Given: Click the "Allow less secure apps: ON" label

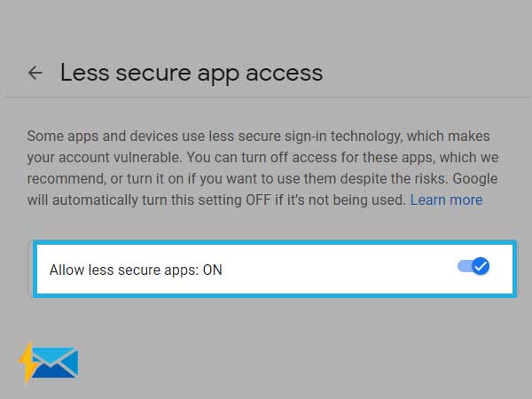Looking at the screenshot, I should coord(136,270).
